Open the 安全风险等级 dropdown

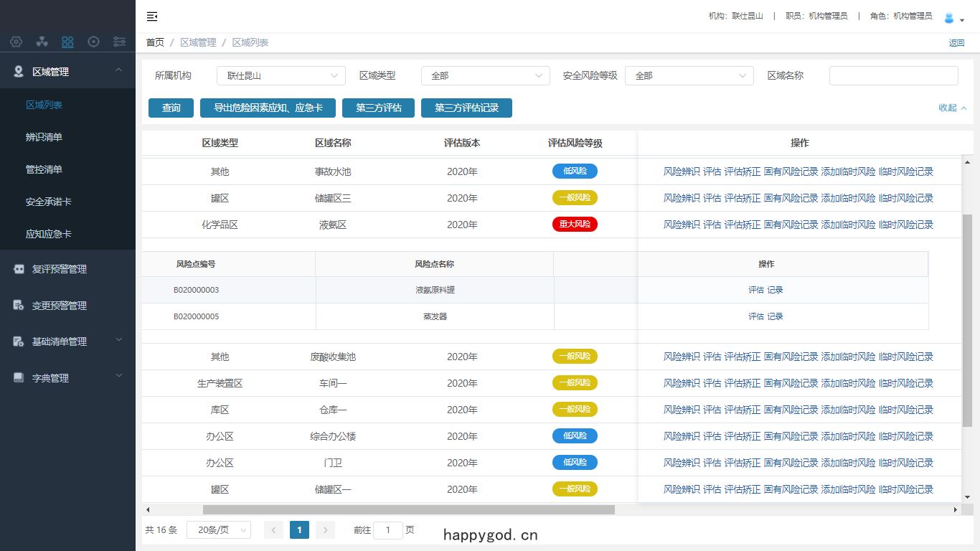coord(689,75)
